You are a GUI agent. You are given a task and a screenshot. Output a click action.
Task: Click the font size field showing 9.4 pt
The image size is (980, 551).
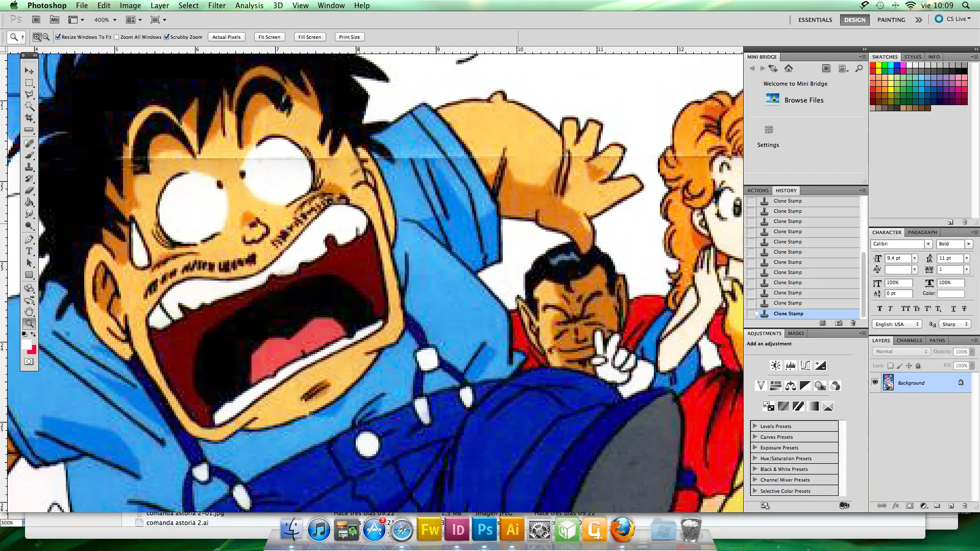coord(898,258)
